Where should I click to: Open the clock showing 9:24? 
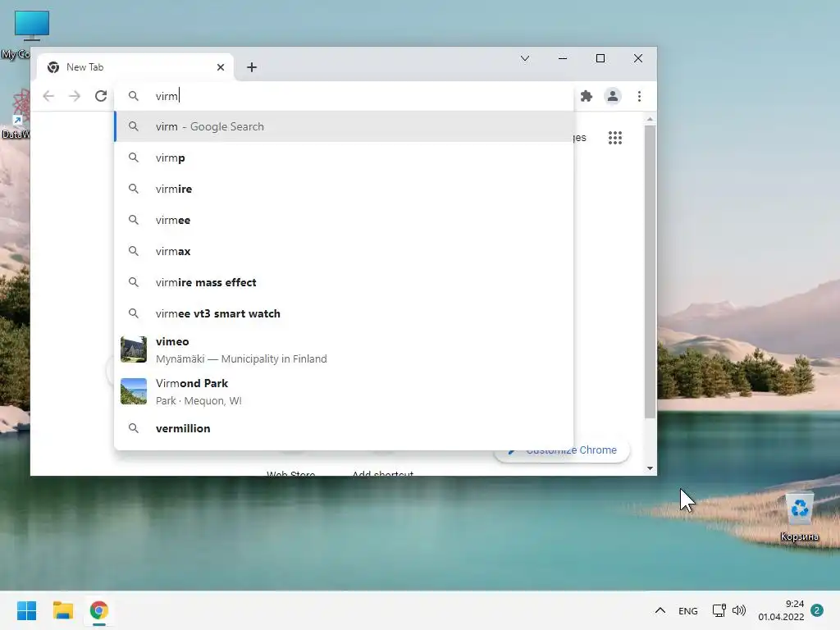coord(781,610)
